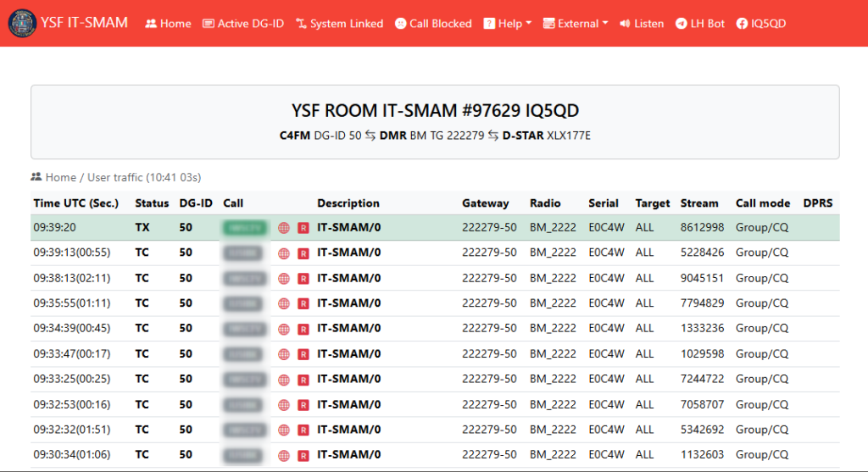The width and height of the screenshot is (868, 472).
Task: Click globe icon in the 09:32:53 row
Action: [284, 404]
